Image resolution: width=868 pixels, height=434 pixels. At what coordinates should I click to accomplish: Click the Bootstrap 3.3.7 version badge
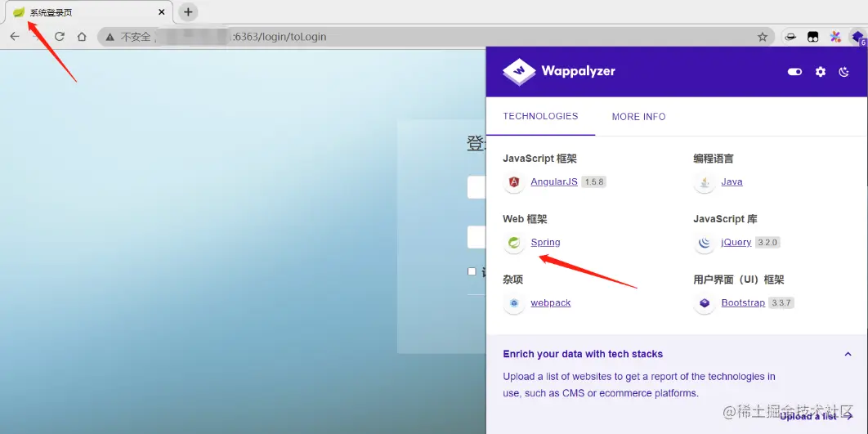tap(781, 302)
